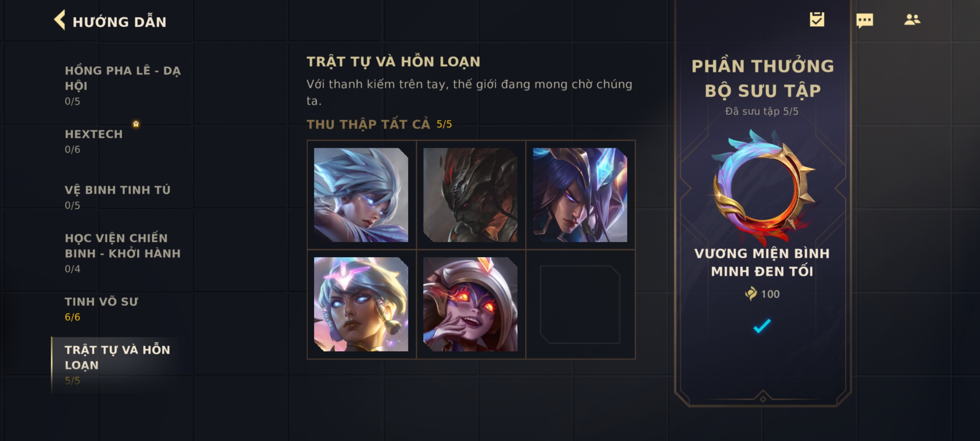Switch to Học Viện Chiến Binh - Khởi Hành

(x=122, y=253)
